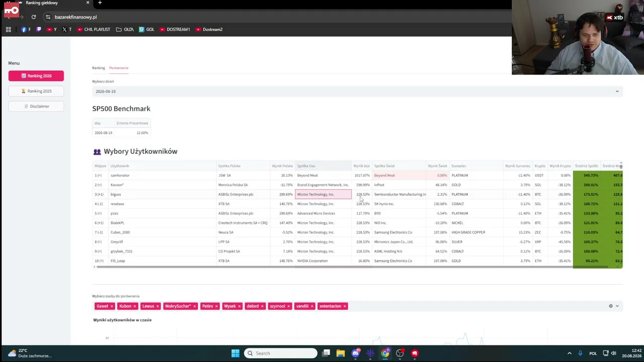Image resolution: width=644 pixels, height=362 pixels.
Task: Remove delord from the comparison list
Action: [263, 306]
